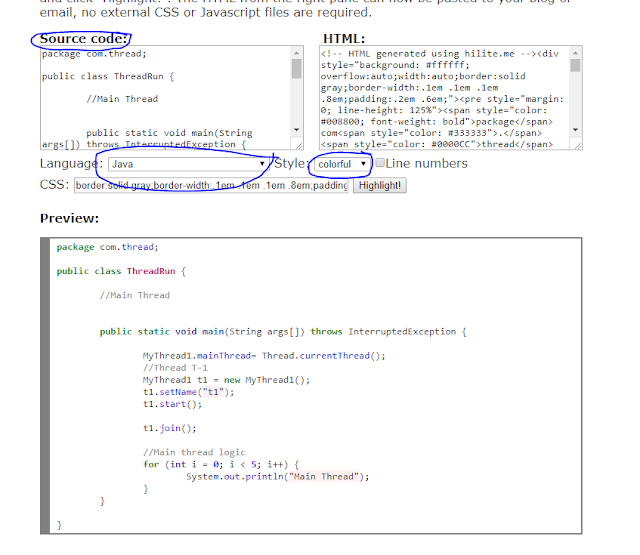Click the "Preview:" heading

click(x=69, y=218)
